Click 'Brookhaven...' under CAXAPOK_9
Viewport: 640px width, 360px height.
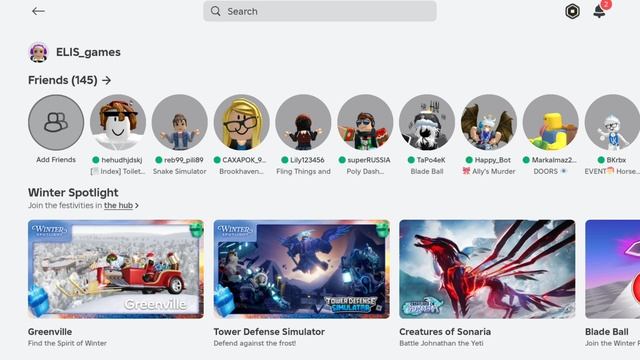point(242,171)
